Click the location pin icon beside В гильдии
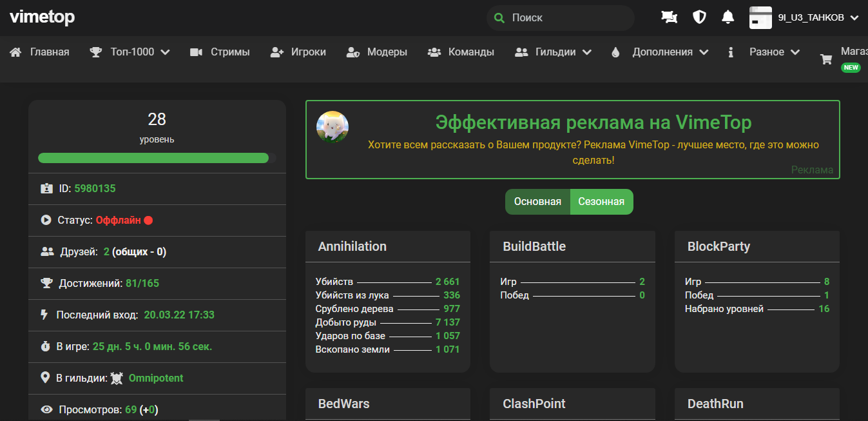 pos(45,378)
